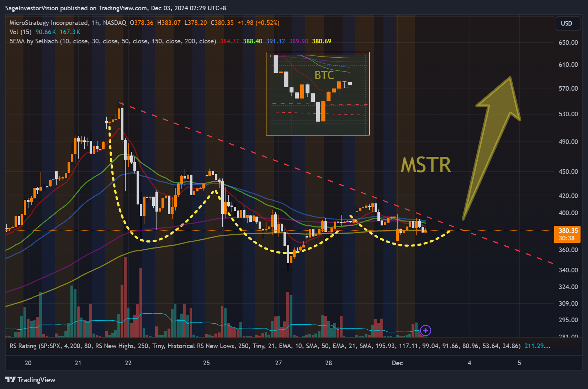
Task: Click the USD currency button
Action: pyautogui.click(x=568, y=23)
